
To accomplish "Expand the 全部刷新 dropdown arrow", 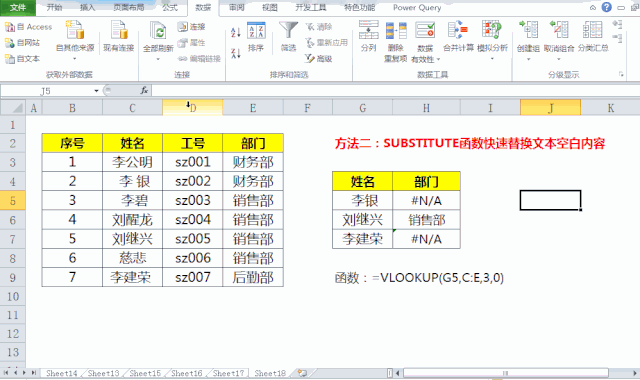I will point(158,60).
